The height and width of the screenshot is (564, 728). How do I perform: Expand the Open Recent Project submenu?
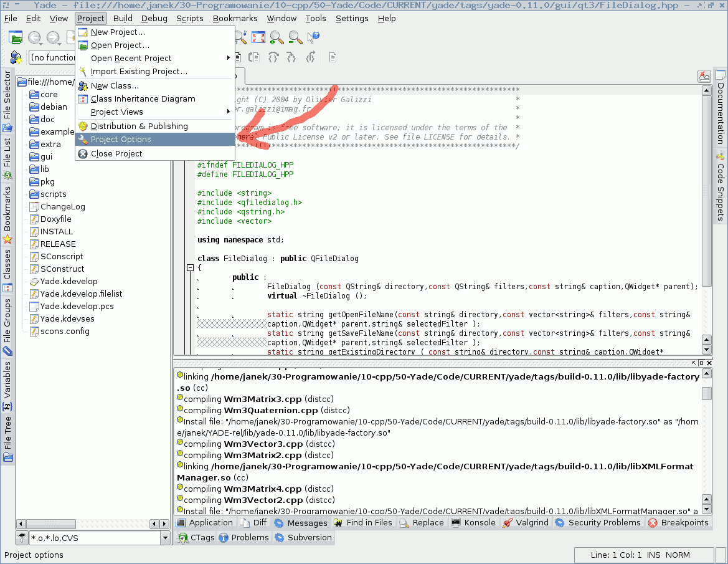click(x=131, y=59)
